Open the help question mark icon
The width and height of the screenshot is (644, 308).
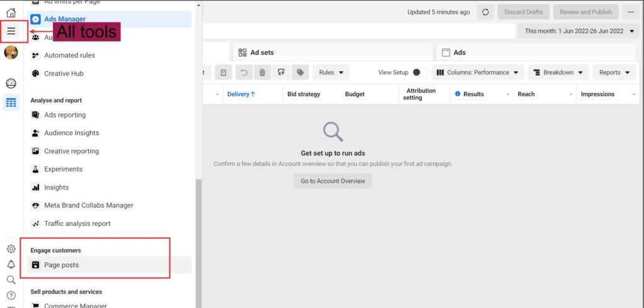pyautogui.click(x=11, y=295)
